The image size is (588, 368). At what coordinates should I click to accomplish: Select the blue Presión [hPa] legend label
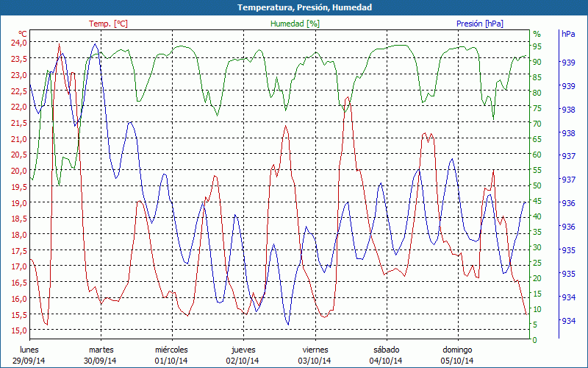click(479, 24)
